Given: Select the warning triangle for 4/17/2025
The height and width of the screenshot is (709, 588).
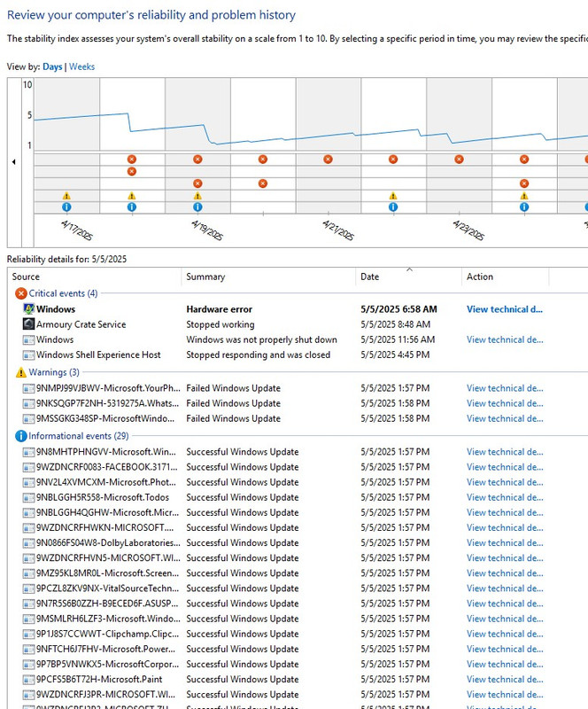Looking at the screenshot, I should coord(66,196).
